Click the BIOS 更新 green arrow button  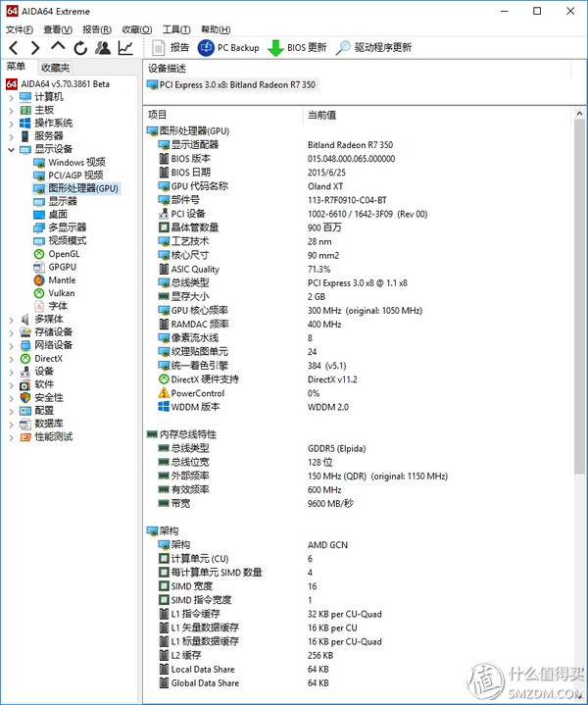297,48
